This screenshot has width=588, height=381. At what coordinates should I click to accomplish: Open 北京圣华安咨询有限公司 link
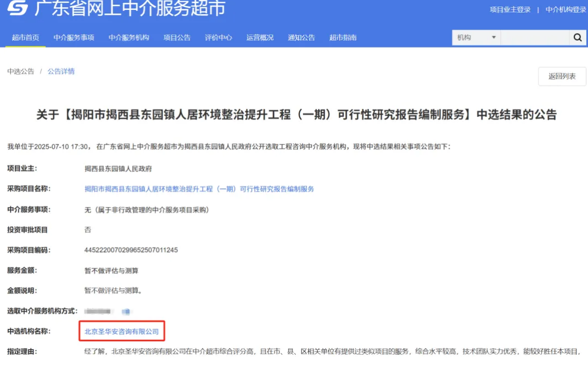point(121,332)
